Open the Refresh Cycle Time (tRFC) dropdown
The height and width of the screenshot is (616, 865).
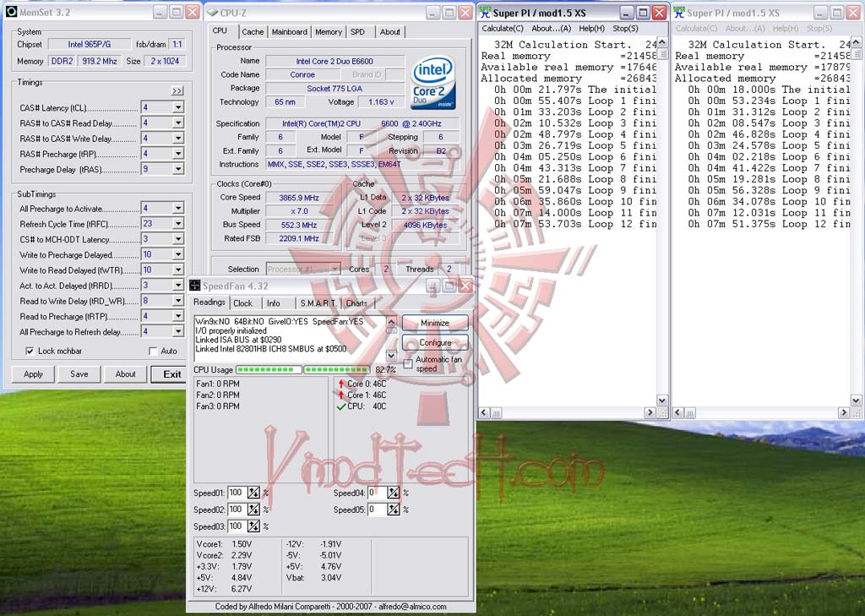click(x=178, y=224)
